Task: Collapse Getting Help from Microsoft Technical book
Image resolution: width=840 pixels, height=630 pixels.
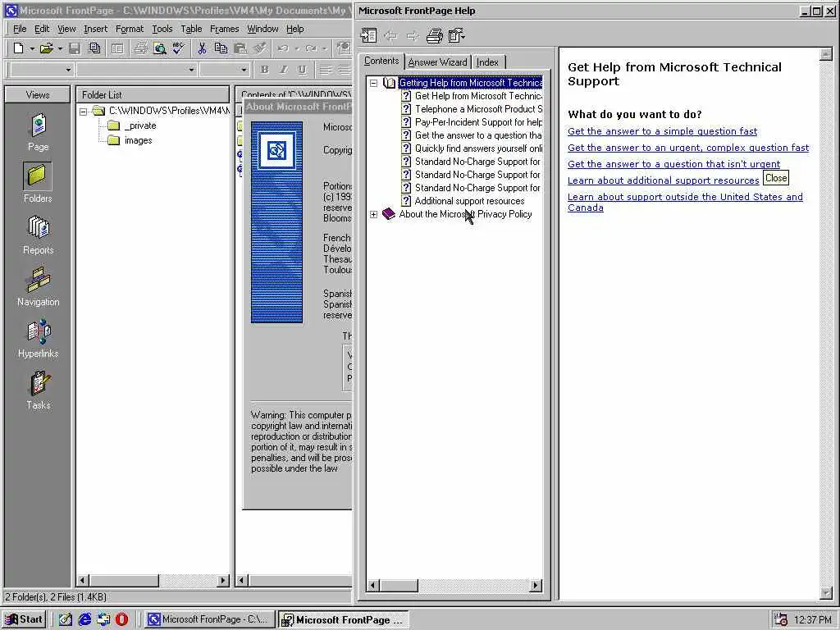Action: pos(374,83)
